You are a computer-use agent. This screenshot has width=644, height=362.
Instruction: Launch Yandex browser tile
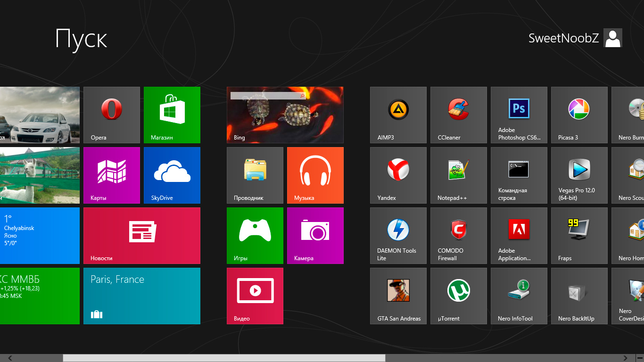tap(398, 175)
